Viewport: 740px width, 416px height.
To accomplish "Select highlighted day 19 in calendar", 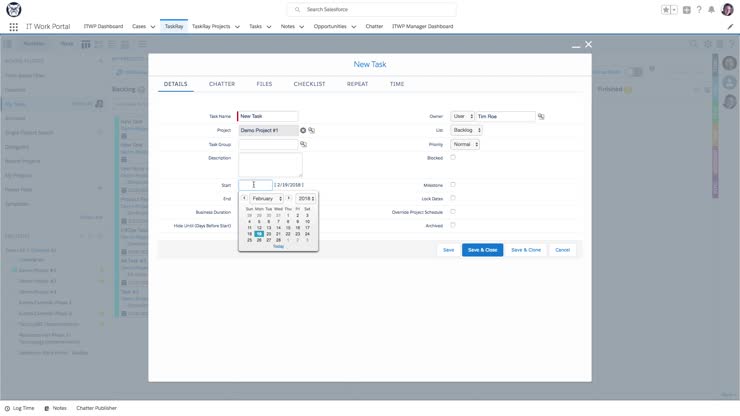I will (259, 234).
